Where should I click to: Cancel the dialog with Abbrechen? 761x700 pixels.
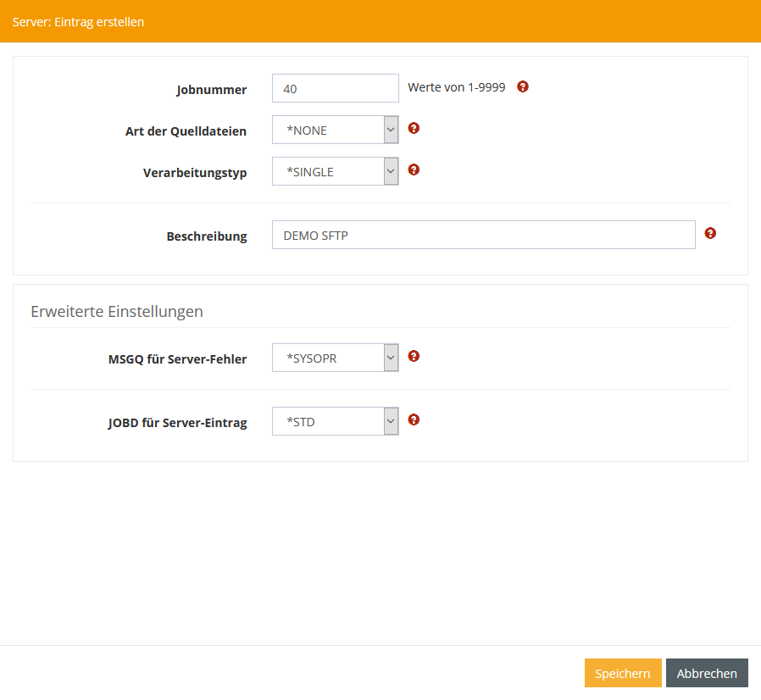(707, 674)
